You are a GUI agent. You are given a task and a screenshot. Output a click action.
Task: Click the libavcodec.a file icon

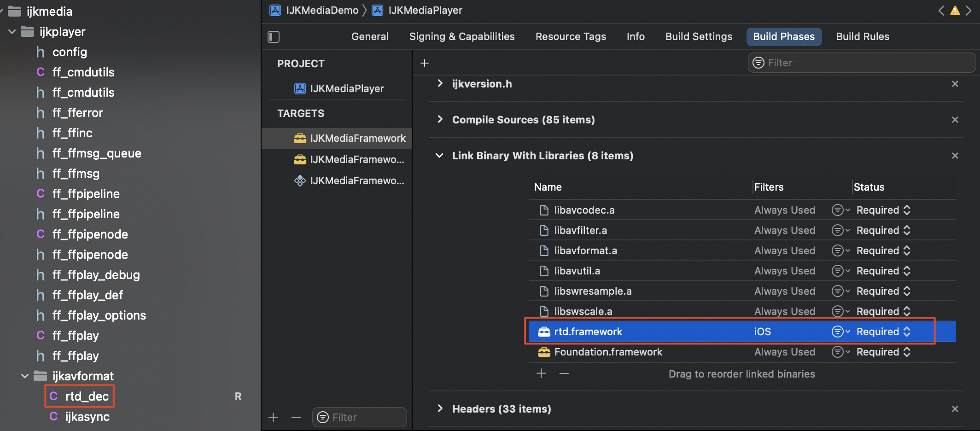tap(544, 210)
